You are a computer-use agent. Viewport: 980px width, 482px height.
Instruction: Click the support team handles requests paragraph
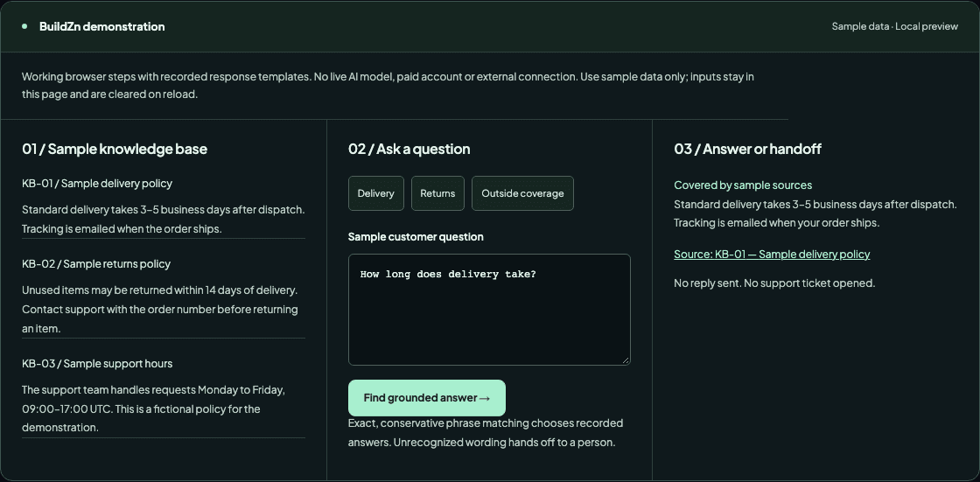pos(154,409)
